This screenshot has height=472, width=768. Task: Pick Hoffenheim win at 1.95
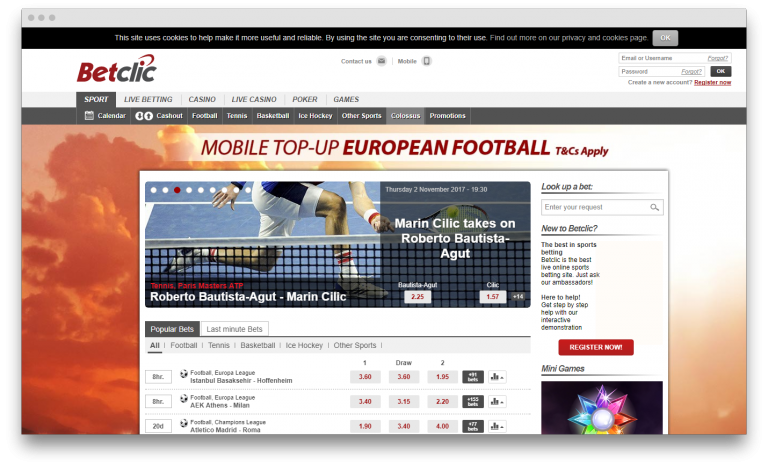click(442, 377)
